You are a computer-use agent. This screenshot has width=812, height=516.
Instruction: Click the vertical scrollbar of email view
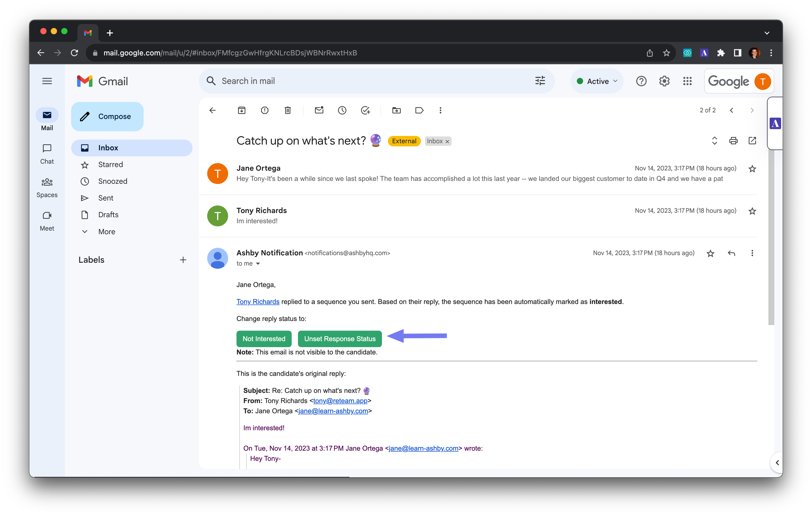pos(771,236)
